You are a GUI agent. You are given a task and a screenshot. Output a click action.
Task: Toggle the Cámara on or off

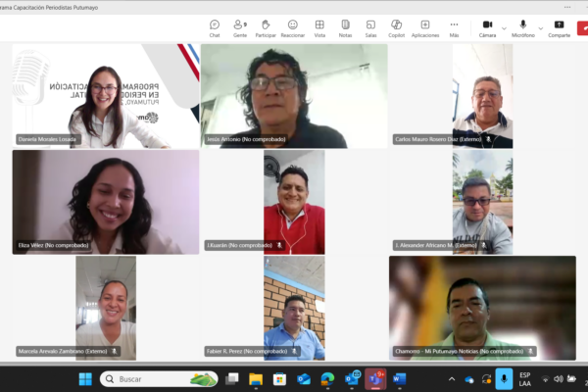(487, 27)
